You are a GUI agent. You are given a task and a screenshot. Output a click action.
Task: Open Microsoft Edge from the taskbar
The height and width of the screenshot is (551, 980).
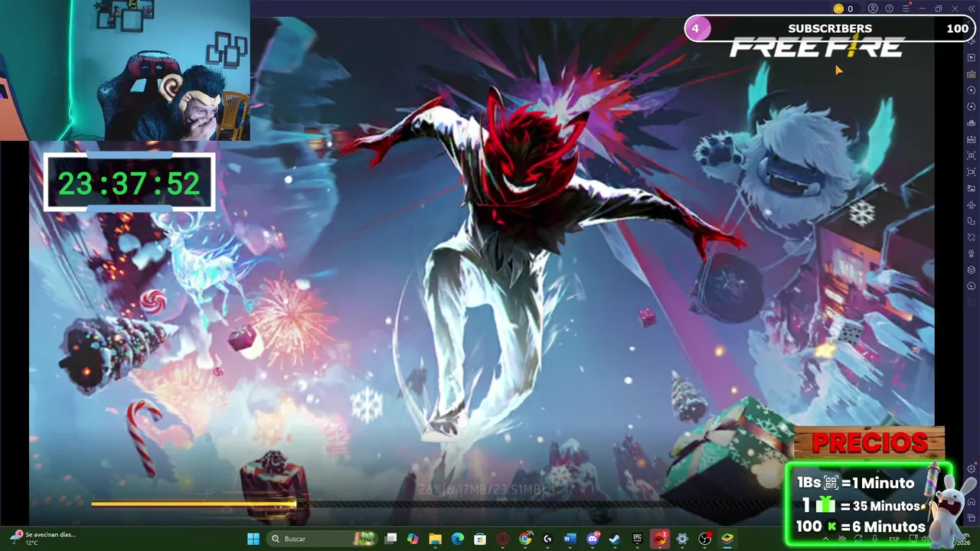[x=458, y=539]
